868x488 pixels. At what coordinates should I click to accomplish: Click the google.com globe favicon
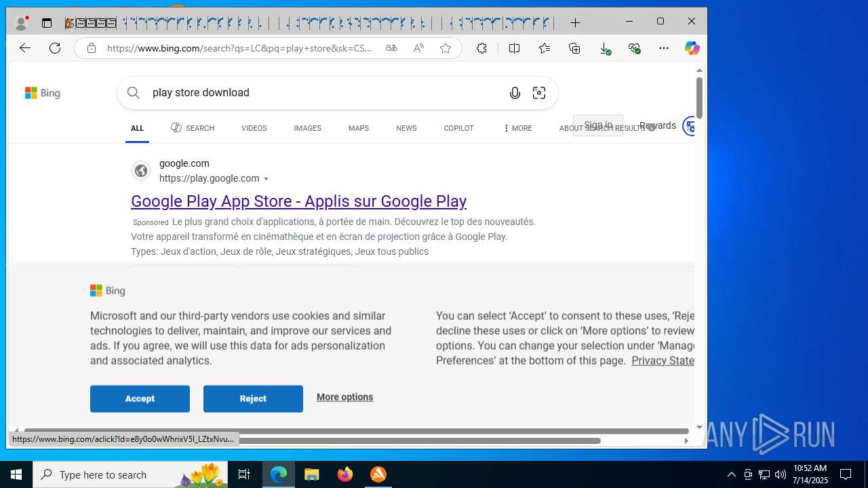[x=141, y=171]
